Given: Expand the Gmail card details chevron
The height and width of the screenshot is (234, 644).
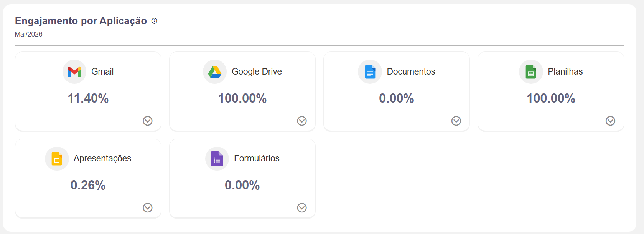Looking at the screenshot, I should point(148,121).
